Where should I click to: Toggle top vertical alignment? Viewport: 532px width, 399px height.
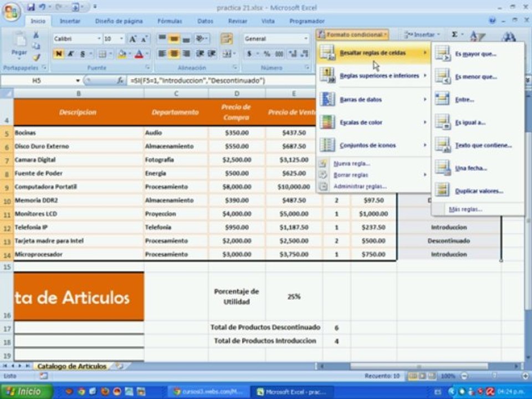pos(162,39)
